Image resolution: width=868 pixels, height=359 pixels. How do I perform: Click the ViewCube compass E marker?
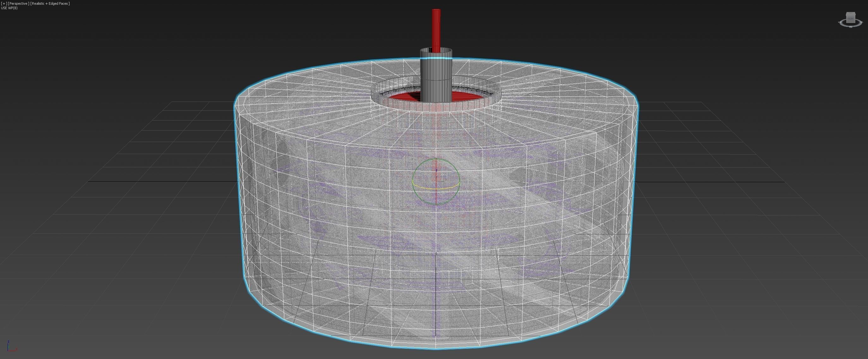(862, 22)
